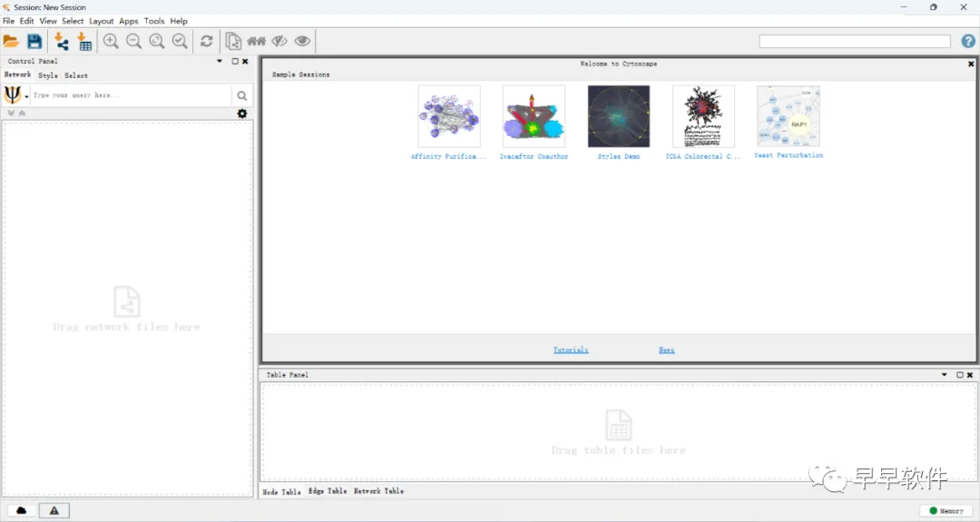
Task: Zoom in with the plus magnifier
Action: 111,41
